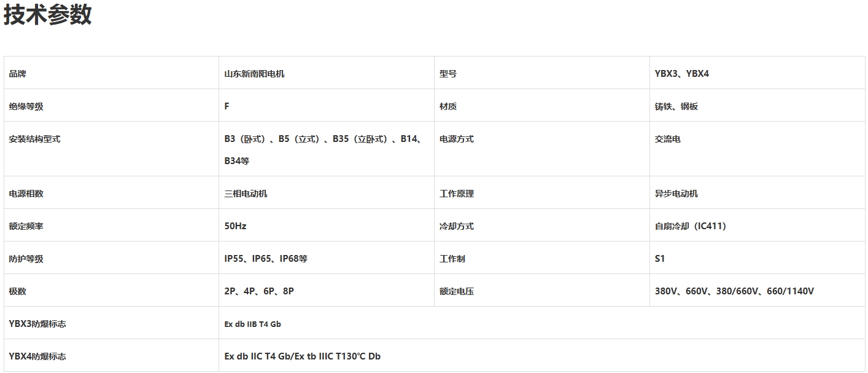The width and height of the screenshot is (868, 373).
Task: Click the 品牌 label cell
Action: [x=18, y=74]
